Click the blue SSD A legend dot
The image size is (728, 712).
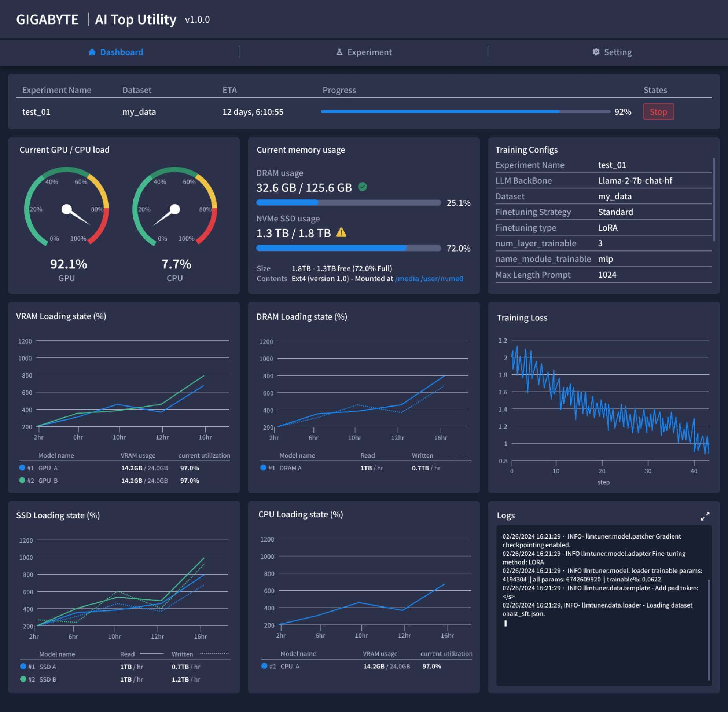point(23,666)
